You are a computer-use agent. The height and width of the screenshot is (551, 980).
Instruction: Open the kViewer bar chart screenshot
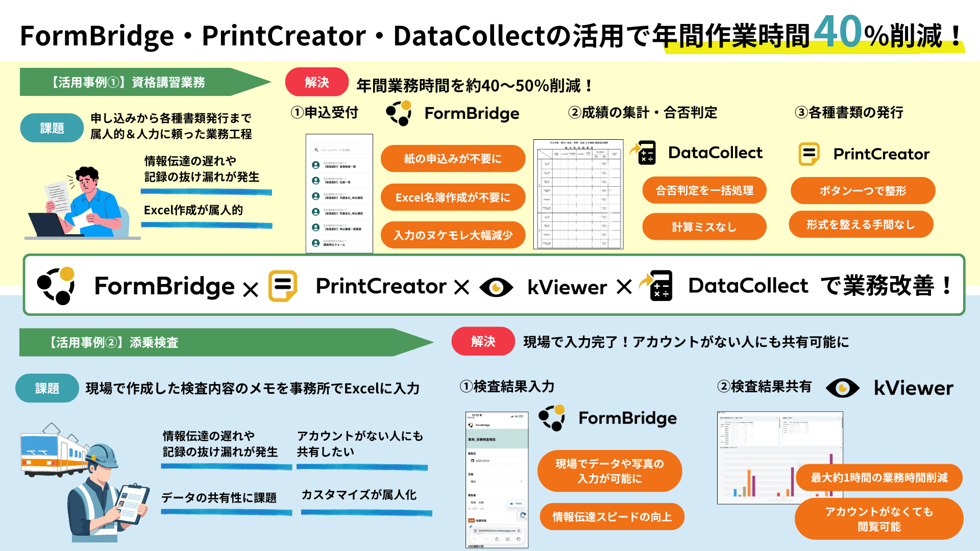780,458
